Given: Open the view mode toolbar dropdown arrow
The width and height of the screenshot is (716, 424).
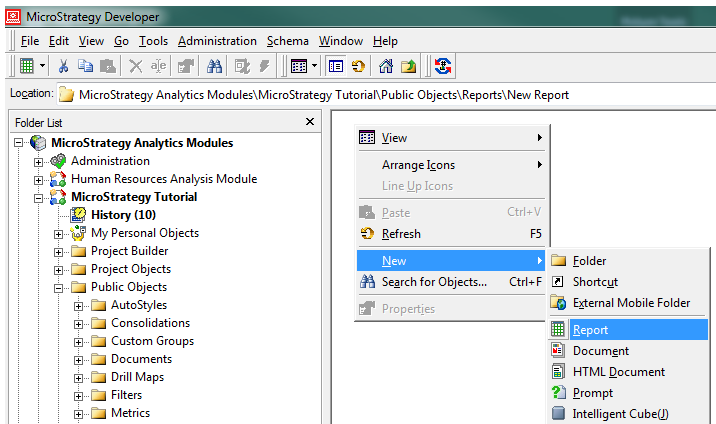Looking at the screenshot, I should coord(315,66).
